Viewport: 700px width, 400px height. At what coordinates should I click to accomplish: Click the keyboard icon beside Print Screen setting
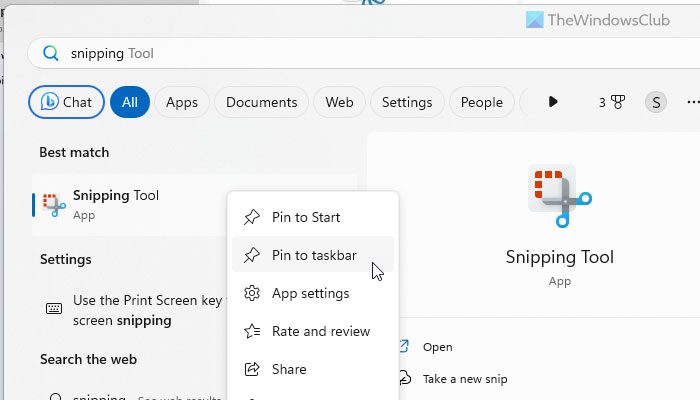(x=54, y=308)
